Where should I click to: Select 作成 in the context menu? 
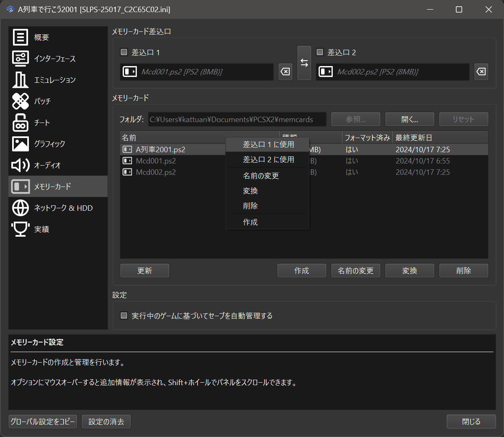click(267, 222)
